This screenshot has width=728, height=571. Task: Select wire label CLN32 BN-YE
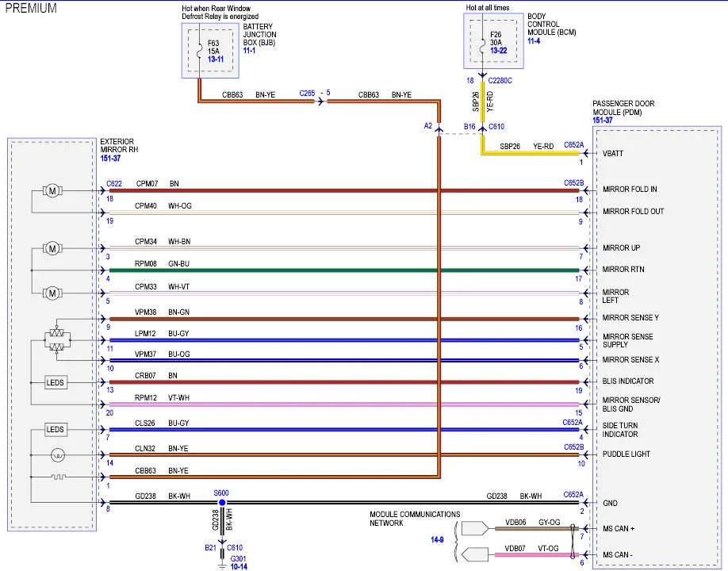(162, 449)
